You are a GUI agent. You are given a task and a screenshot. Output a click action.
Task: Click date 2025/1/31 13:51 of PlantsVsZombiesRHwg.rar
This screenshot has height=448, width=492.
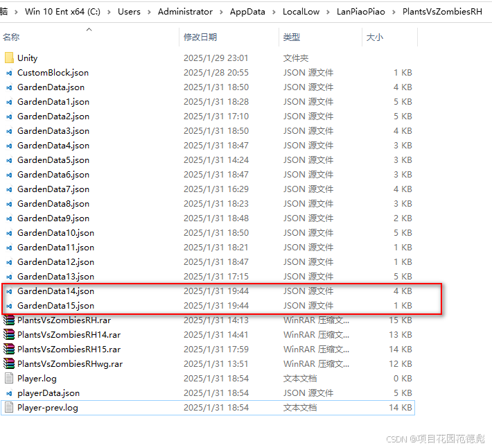216,364
